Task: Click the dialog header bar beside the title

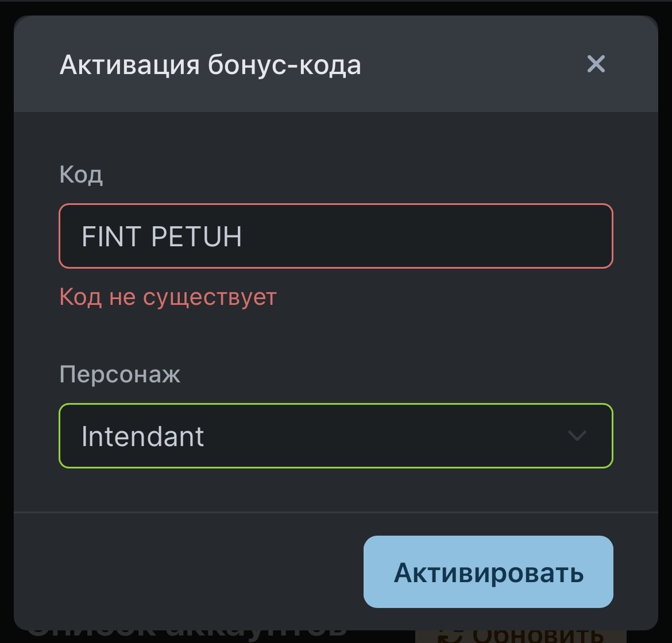Action: [x=471, y=64]
